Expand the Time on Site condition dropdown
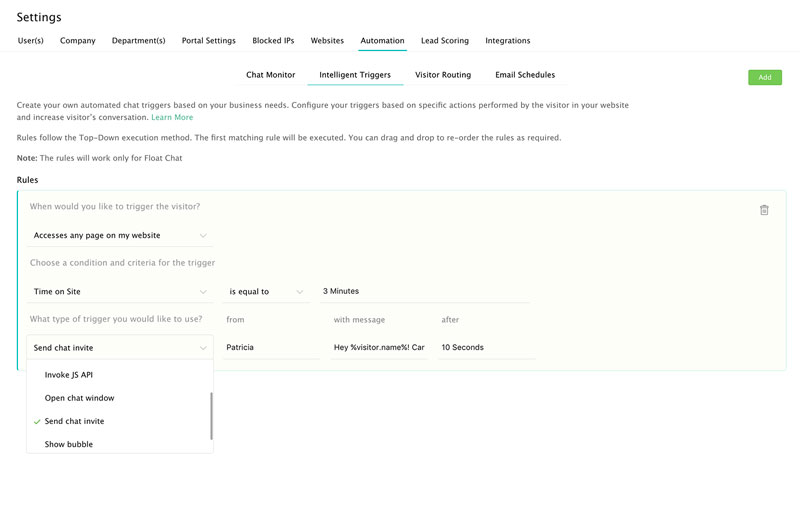 [x=120, y=291]
